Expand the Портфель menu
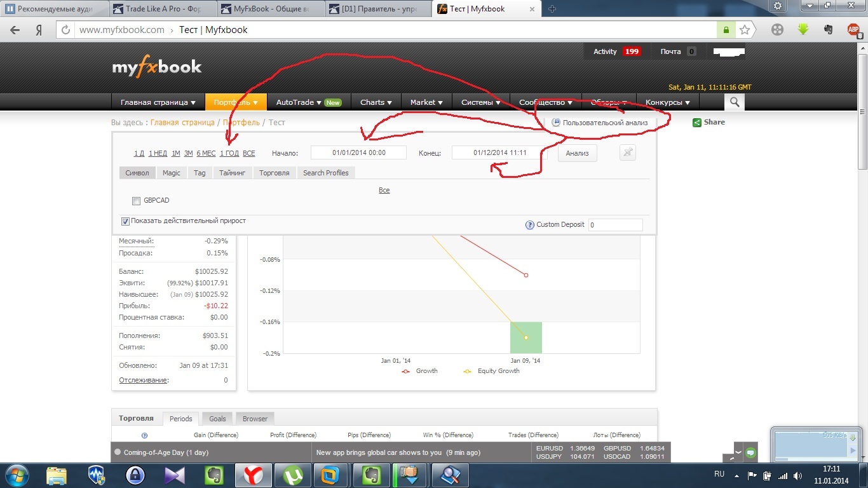 [236, 102]
